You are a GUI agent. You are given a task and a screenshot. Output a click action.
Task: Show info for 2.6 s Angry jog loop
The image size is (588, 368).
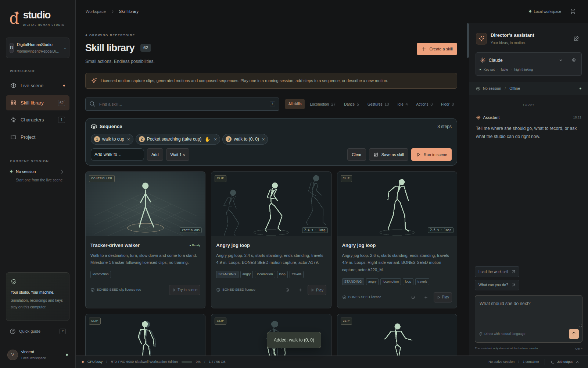pyautogui.click(x=413, y=297)
